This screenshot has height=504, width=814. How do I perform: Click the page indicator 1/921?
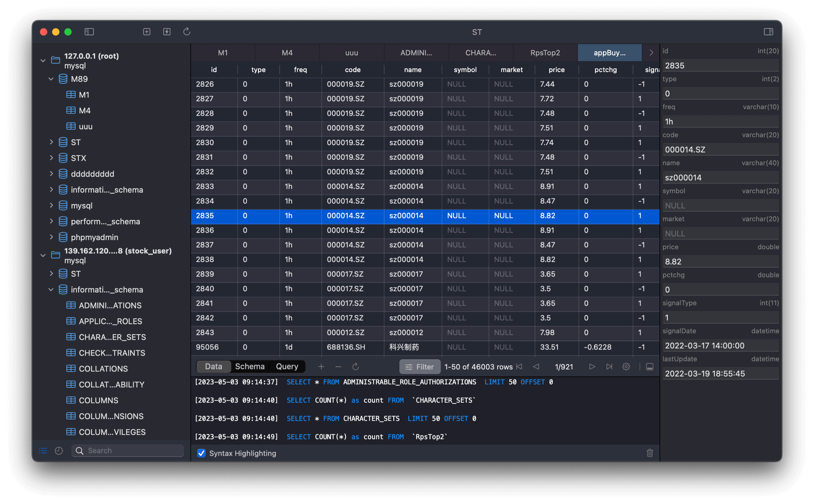pyautogui.click(x=564, y=367)
